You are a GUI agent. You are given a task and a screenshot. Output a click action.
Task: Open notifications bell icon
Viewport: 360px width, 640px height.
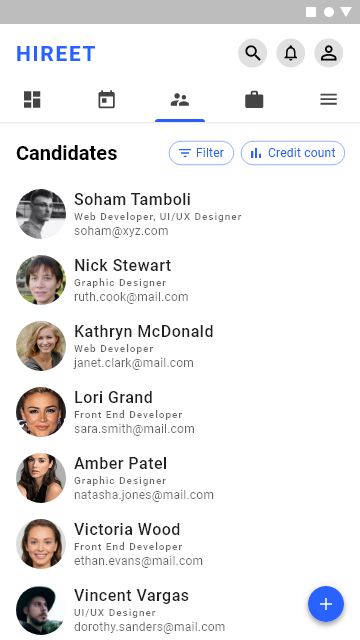pos(291,53)
